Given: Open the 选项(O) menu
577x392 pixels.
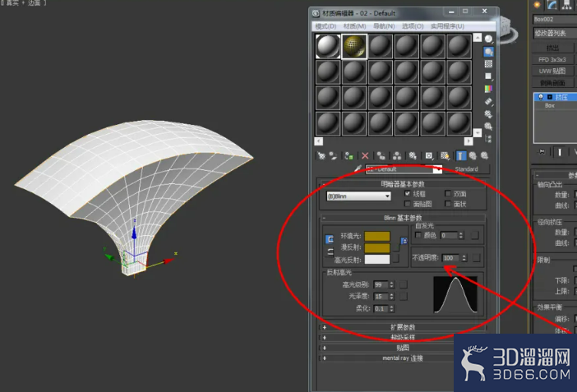Looking at the screenshot, I should (x=413, y=26).
